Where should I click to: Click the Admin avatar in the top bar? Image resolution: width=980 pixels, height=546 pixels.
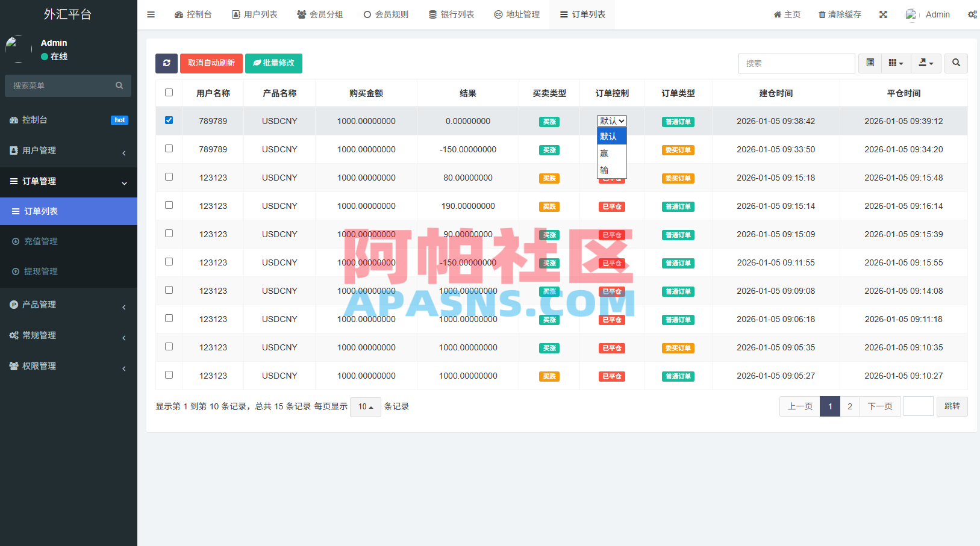[x=911, y=14]
